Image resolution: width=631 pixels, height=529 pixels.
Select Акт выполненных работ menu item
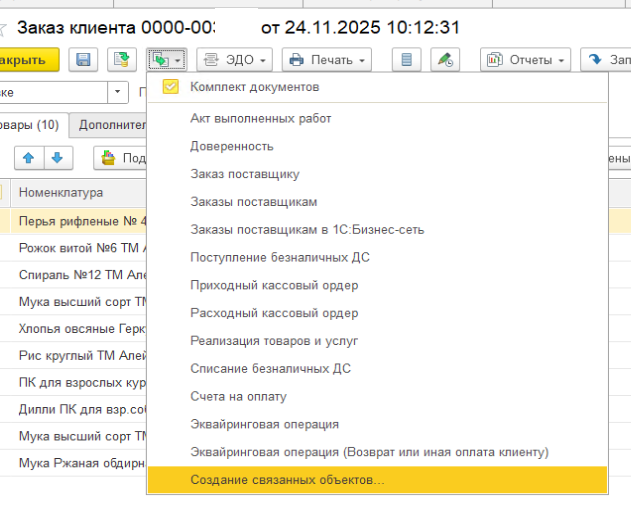point(377,119)
